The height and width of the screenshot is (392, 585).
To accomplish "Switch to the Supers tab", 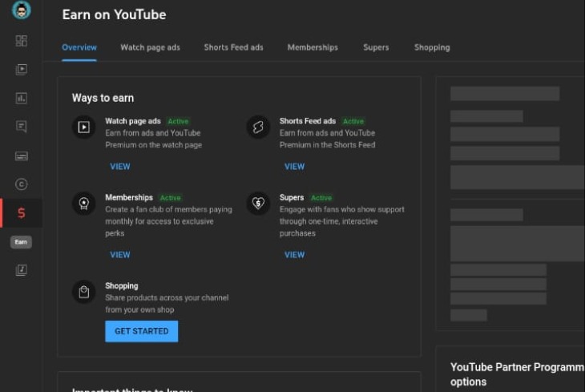I will click(376, 47).
